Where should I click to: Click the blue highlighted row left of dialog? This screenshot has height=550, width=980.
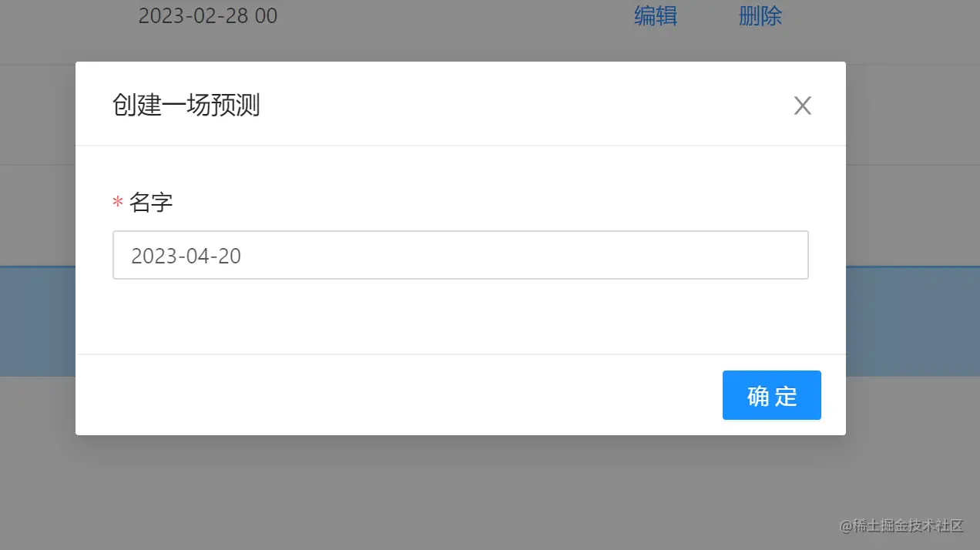(x=38, y=321)
